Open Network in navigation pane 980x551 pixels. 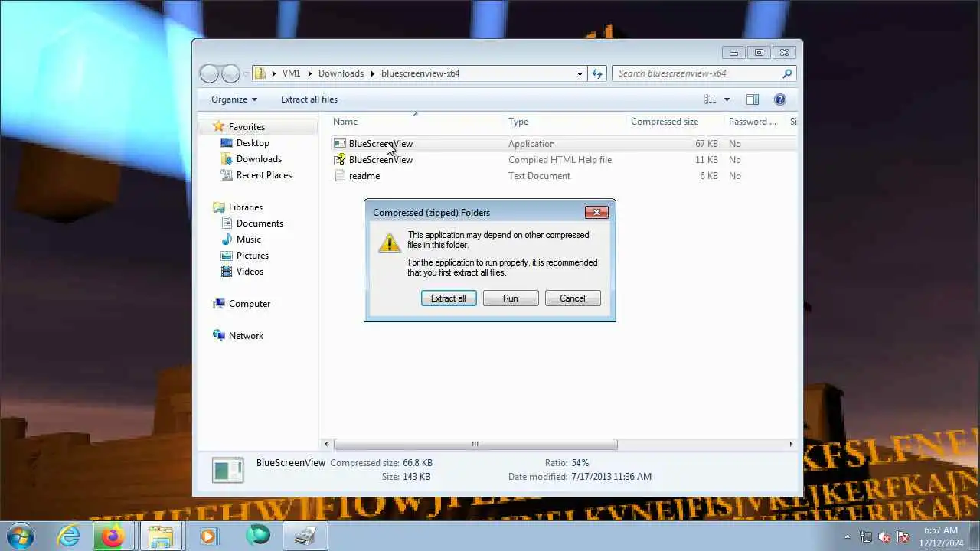(x=246, y=336)
